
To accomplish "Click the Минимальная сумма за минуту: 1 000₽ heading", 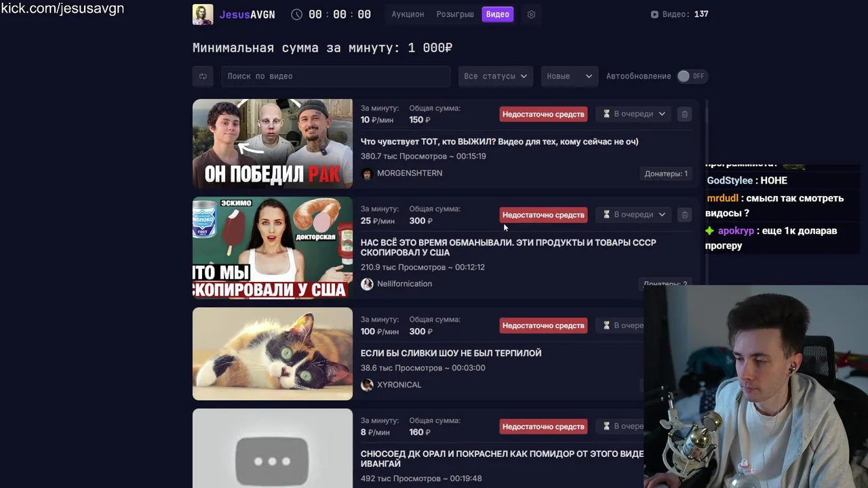I will coord(322,48).
